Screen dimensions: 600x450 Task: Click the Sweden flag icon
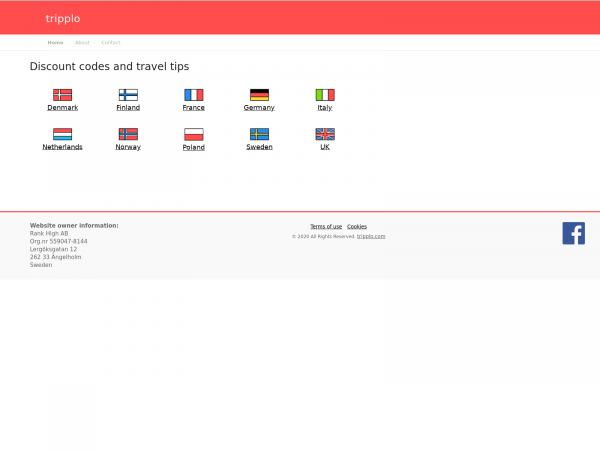(259, 134)
